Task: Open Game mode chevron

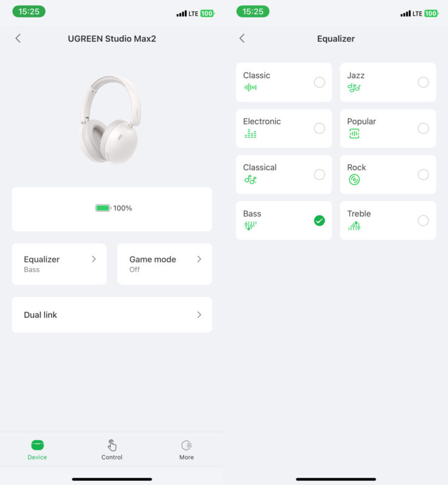Action: 199,259
